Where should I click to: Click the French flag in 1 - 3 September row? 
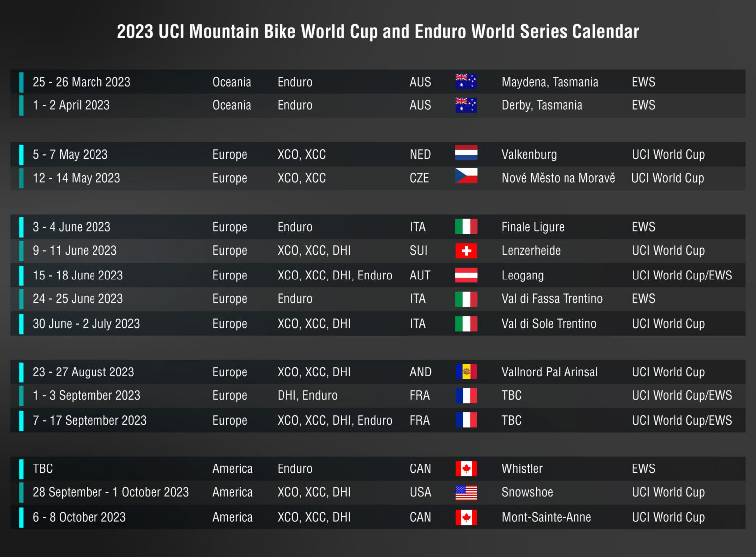[466, 395]
